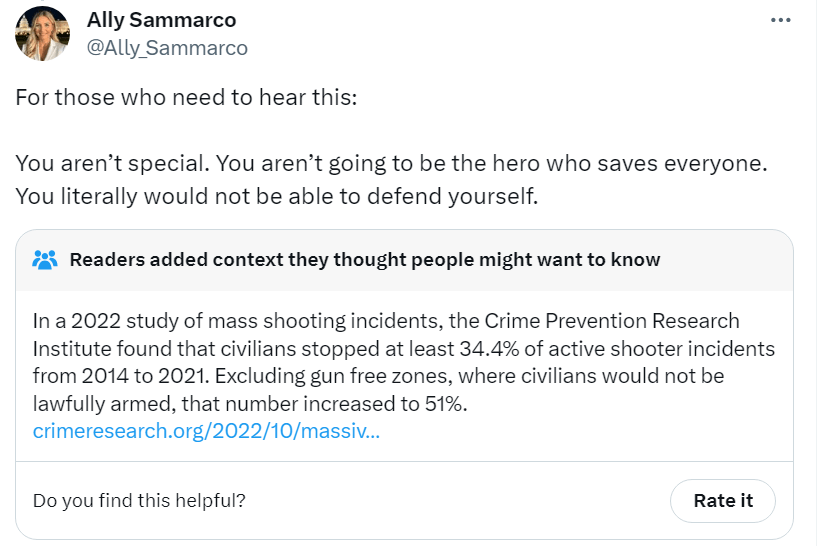
Task: Click "In a 2022 study" note opening
Action: pos(97,321)
